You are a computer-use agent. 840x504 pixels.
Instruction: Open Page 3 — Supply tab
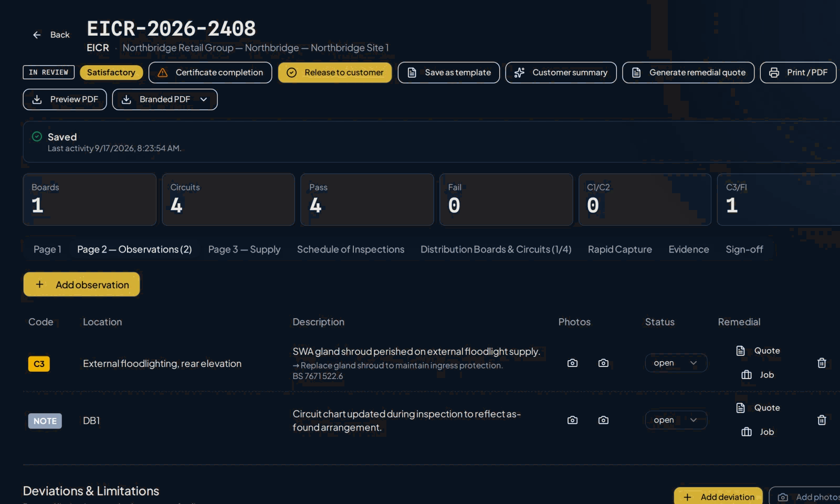point(244,249)
